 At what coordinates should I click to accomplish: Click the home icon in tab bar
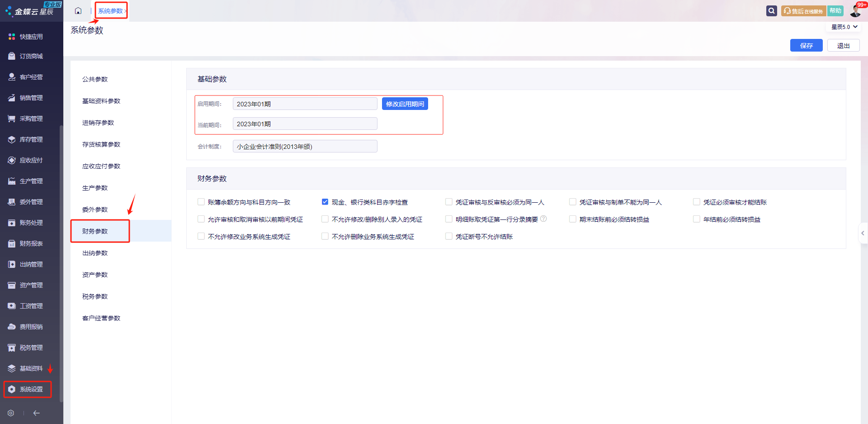point(78,11)
